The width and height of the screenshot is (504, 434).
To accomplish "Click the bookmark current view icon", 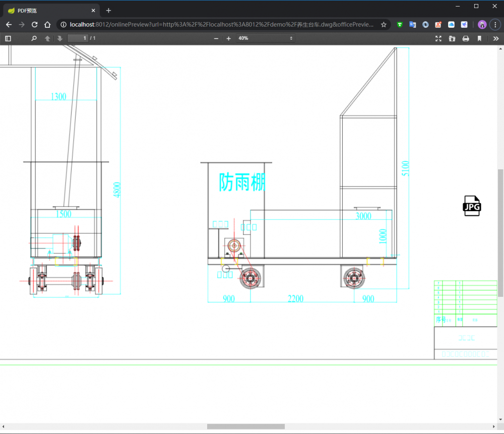I will pos(479,38).
